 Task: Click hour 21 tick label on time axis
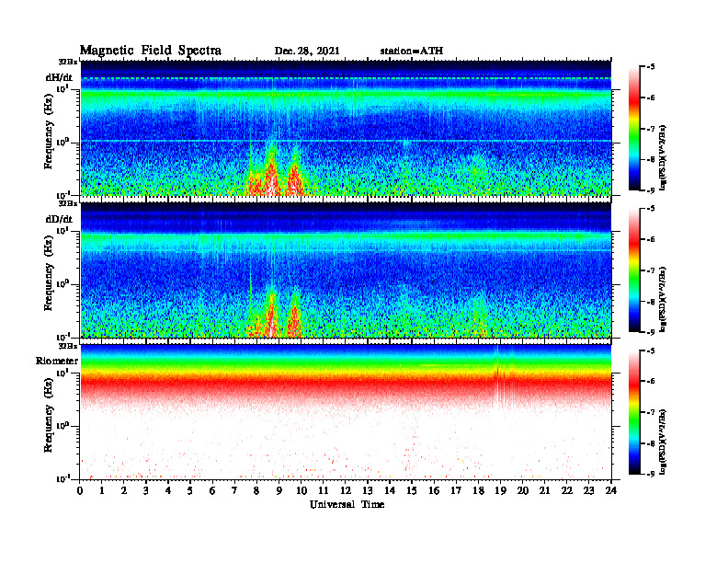pos(544,490)
